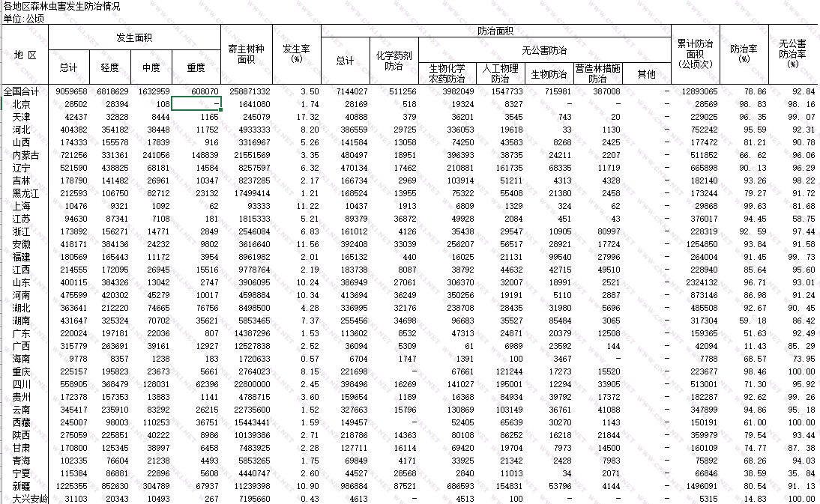Select the 营造林措施防治 header cell
This screenshot has width=820, height=504.
[597, 73]
